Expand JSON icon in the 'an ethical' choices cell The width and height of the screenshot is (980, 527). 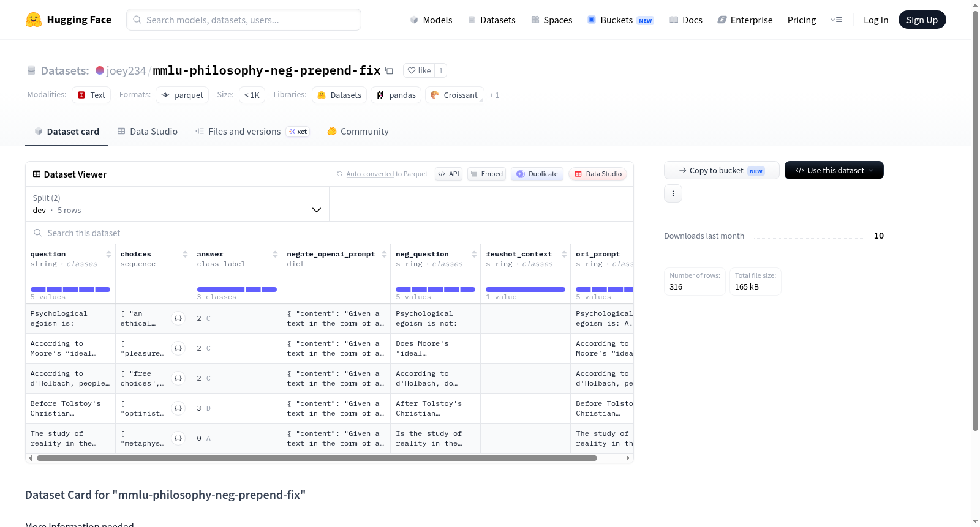pos(178,318)
